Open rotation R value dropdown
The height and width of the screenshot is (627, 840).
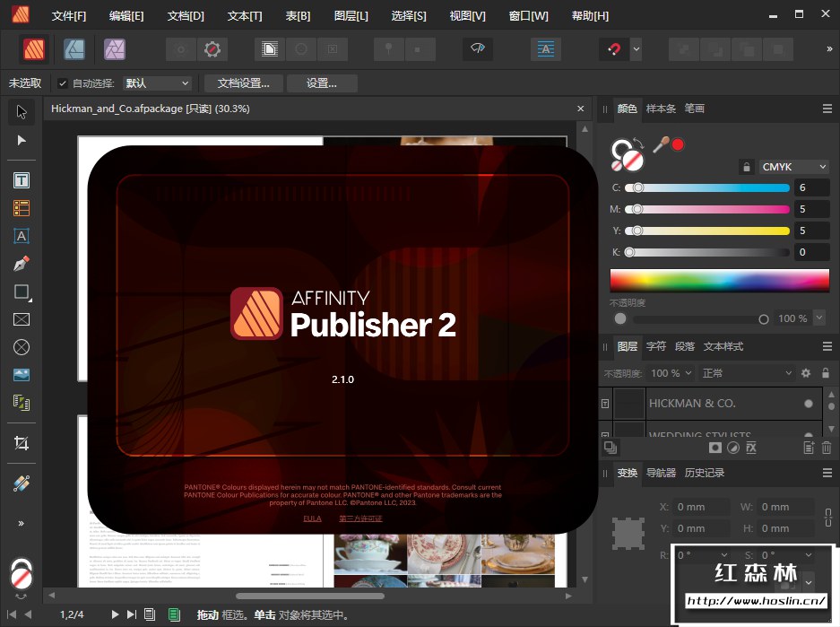pos(724,554)
